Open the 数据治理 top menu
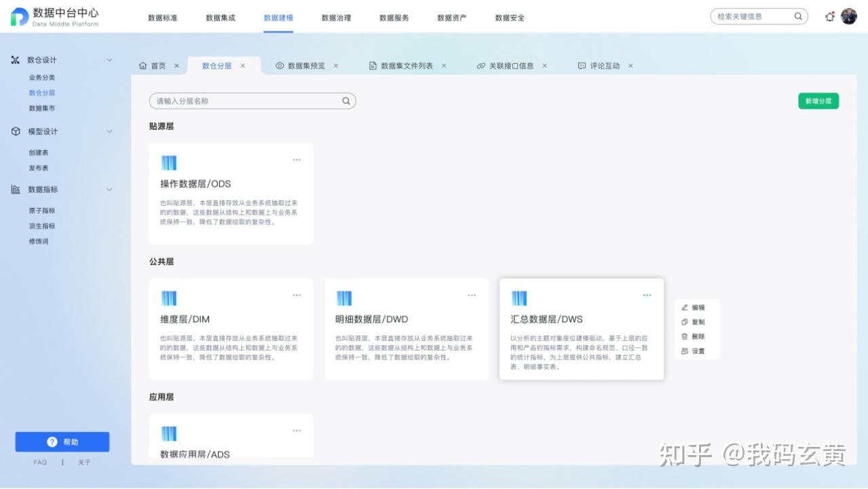The width and height of the screenshot is (868, 489). point(337,18)
